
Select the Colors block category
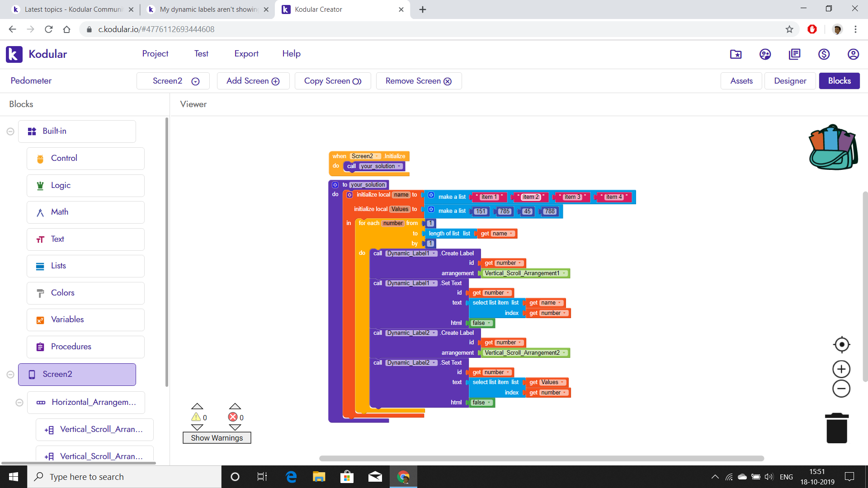coord(62,293)
